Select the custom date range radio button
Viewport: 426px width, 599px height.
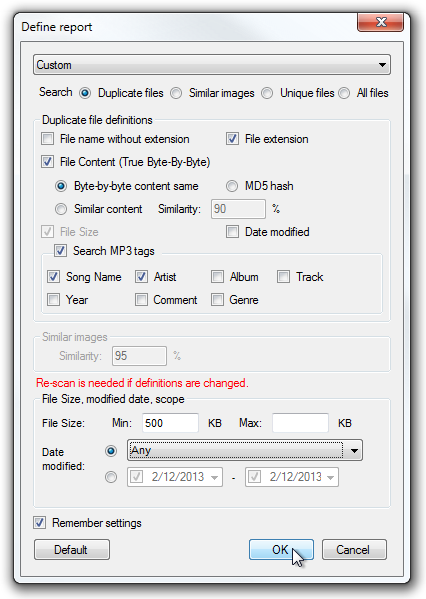[111, 477]
